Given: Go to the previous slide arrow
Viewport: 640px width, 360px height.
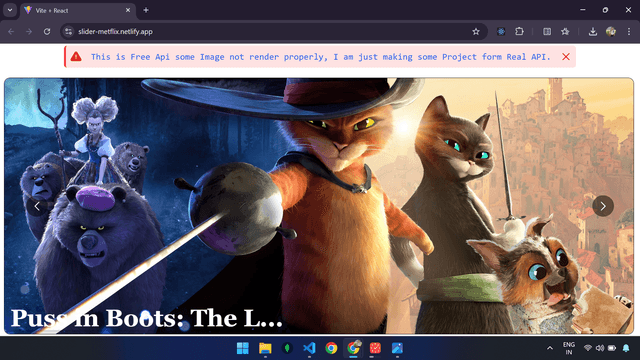Looking at the screenshot, I should [x=37, y=206].
